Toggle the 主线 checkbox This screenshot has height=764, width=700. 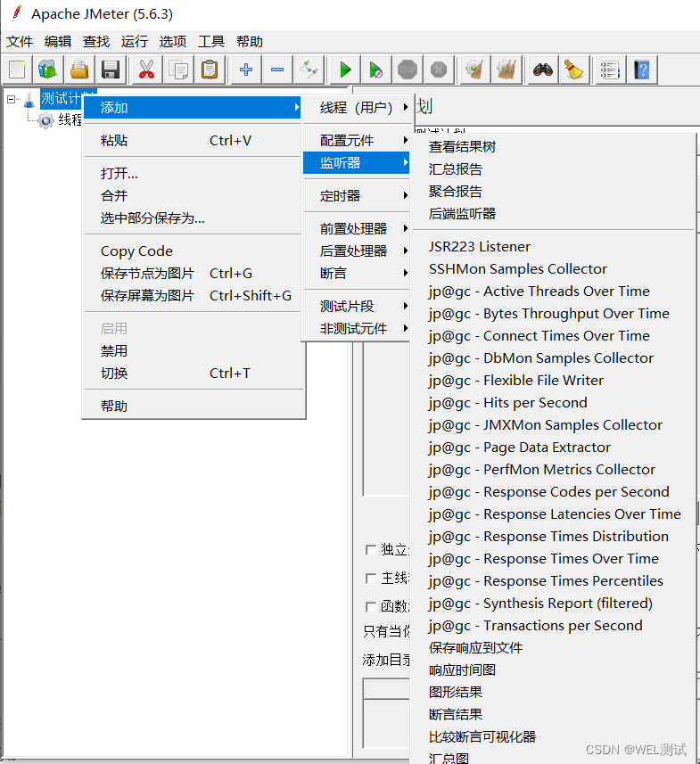pos(370,579)
